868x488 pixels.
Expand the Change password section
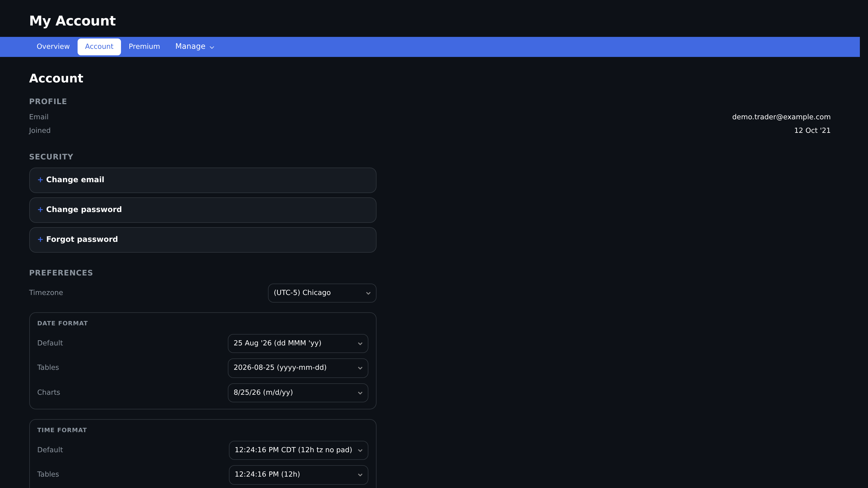(203, 210)
